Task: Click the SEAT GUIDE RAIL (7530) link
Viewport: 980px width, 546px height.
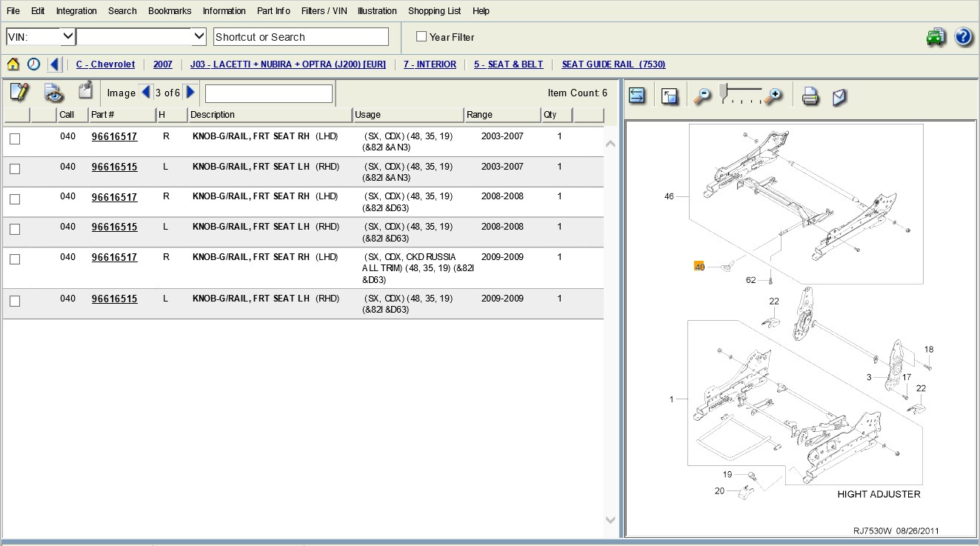Action: [x=613, y=64]
